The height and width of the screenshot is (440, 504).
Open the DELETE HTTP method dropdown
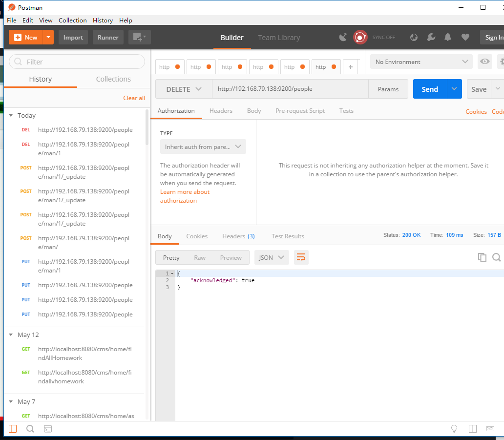pyautogui.click(x=184, y=89)
